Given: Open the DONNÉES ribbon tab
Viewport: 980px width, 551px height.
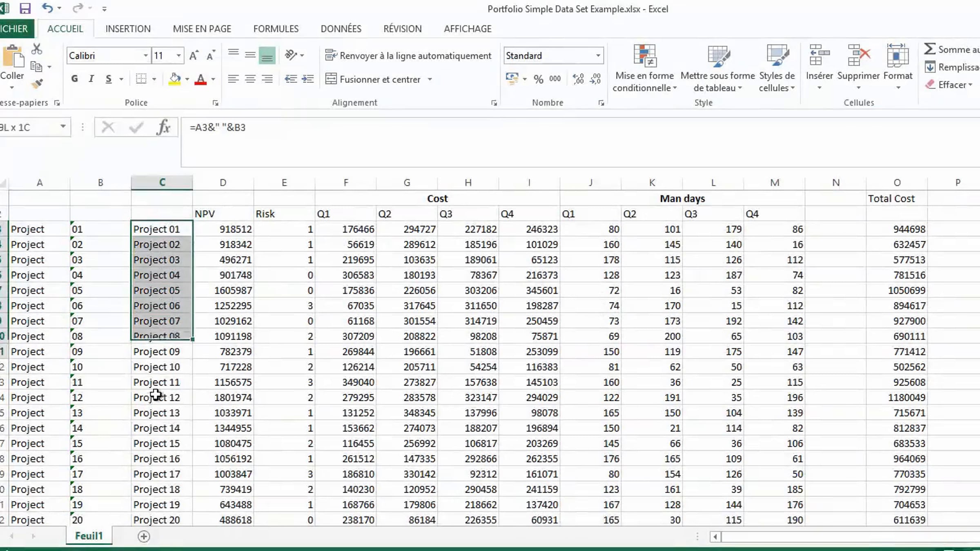Looking at the screenshot, I should coord(341,29).
